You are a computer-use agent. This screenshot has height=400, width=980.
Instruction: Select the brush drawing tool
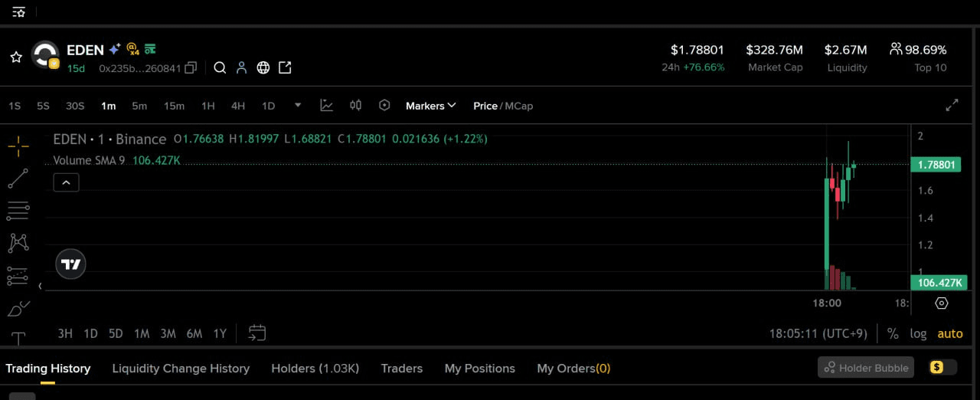click(x=18, y=308)
